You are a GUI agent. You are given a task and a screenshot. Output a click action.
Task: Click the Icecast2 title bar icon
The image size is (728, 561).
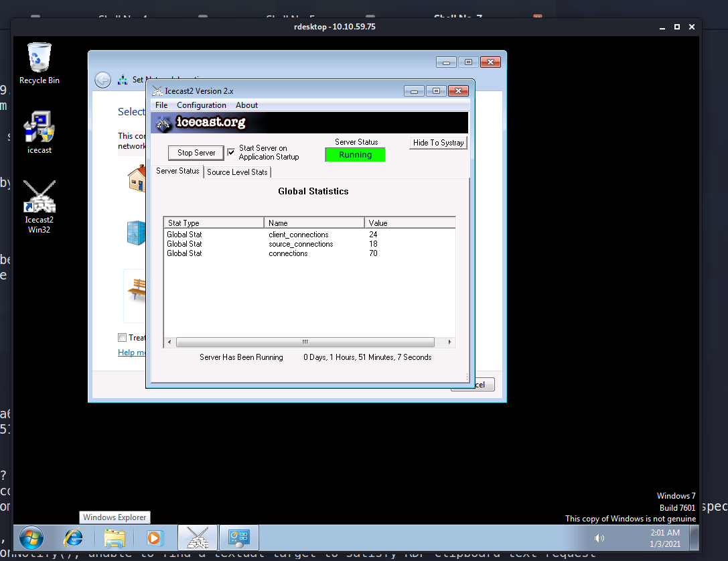tap(157, 91)
